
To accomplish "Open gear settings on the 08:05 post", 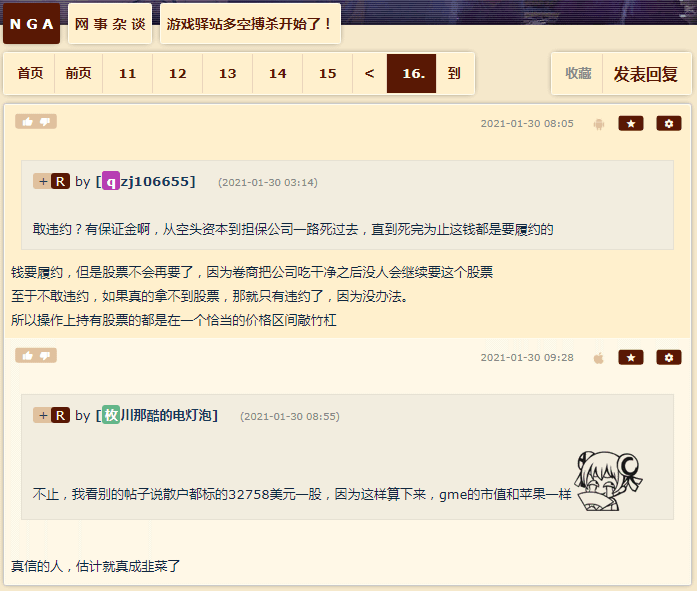I will [669, 124].
